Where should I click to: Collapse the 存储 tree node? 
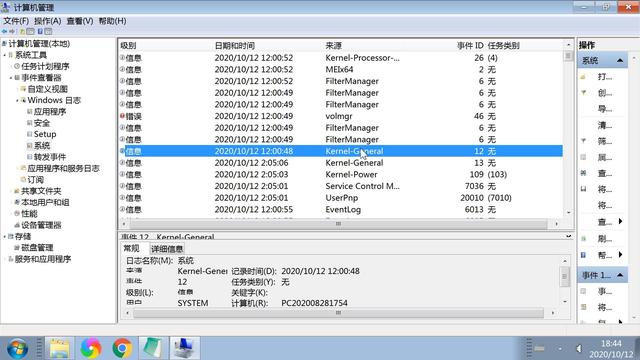point(4,236)
